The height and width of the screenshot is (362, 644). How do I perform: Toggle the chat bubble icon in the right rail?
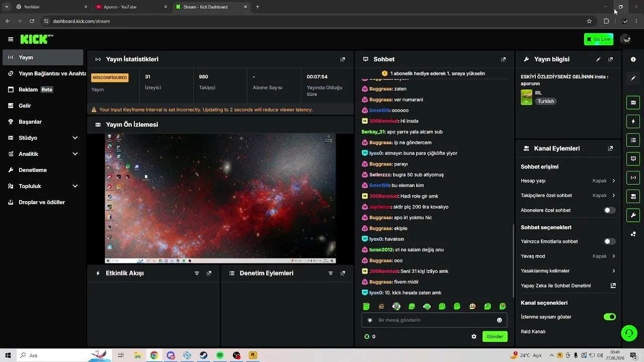click(x=633, y=158)
